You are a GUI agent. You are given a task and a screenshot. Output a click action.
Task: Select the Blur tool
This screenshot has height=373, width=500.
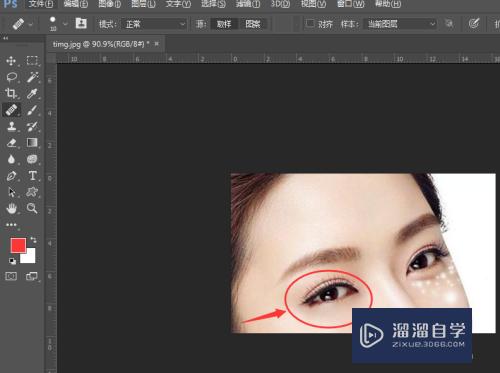pos(11,159)
